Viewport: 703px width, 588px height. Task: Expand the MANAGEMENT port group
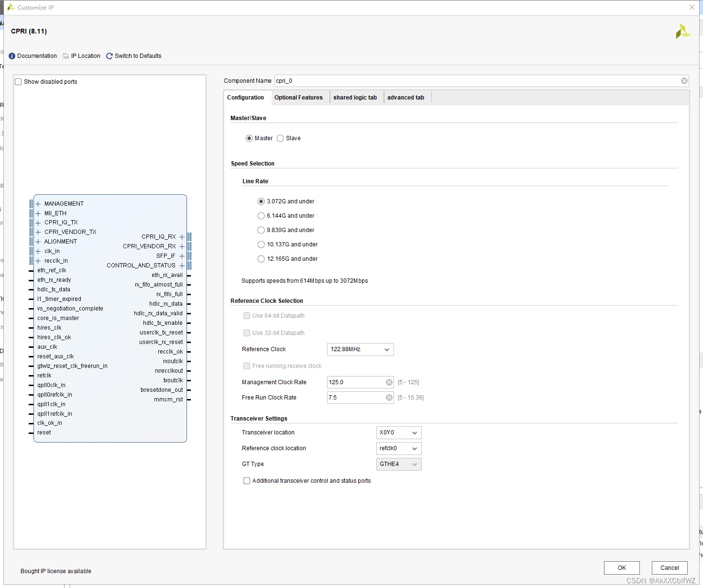tap(38, 204)
